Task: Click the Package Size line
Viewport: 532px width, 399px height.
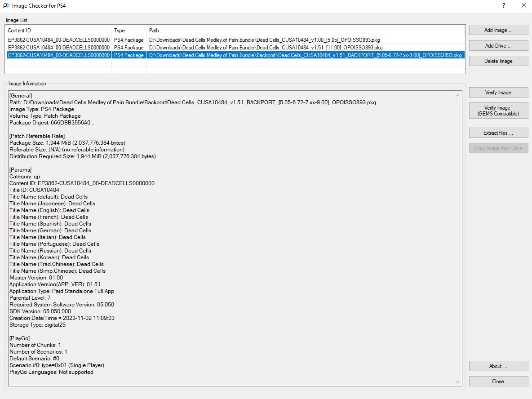Action: [67, 143]
